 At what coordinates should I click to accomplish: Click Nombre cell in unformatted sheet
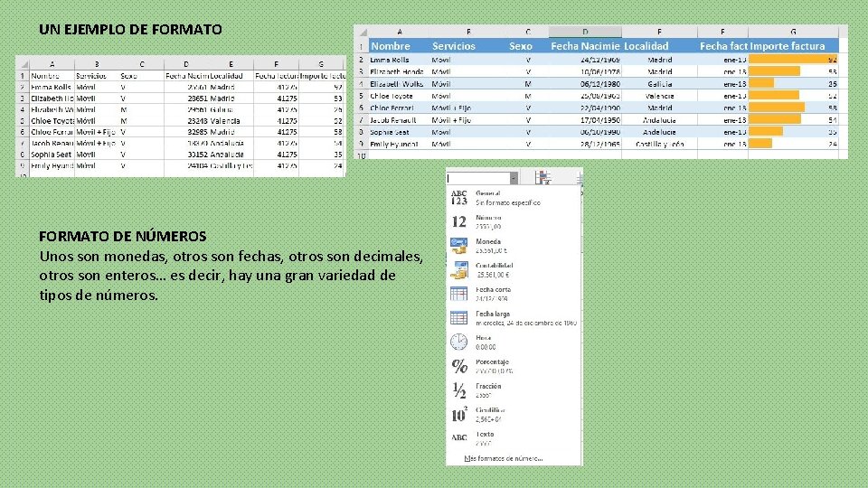pos(52,76)
